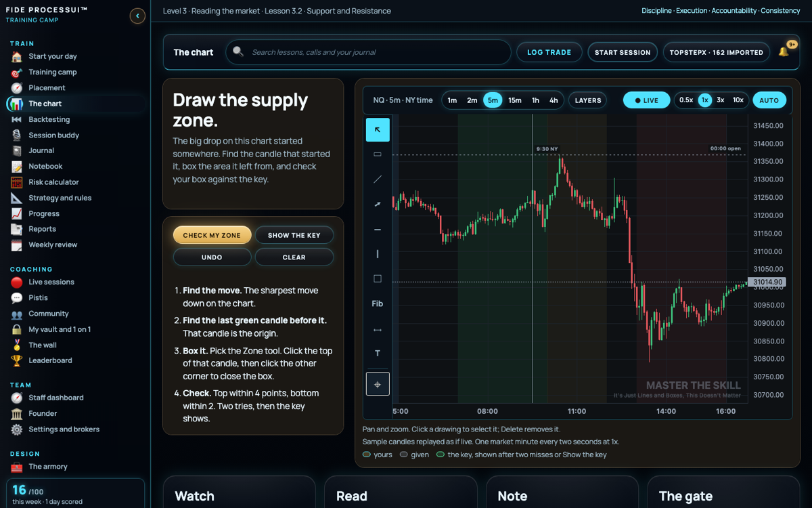Select the 5m timeframe
This screenshot has width=812, height=508.
click(x=493, y=100)
